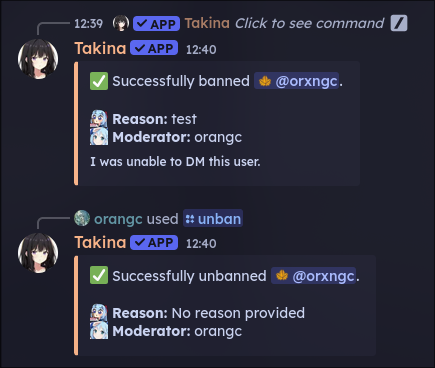Click the orangc username beside 'used unban'
Image resolution: width=435 pixels, height=368 pixels.
[118, 219]
